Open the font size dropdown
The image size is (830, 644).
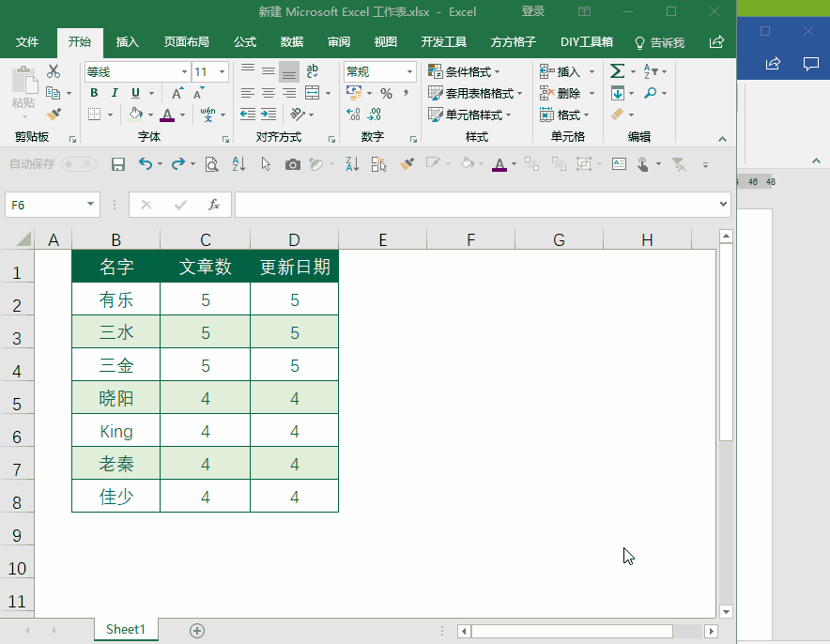[x=222, y=72]
